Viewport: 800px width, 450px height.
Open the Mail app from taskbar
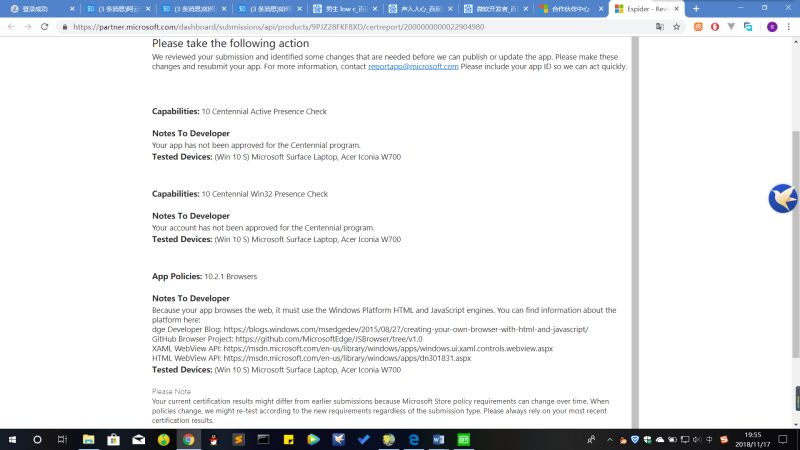(x=138, y=439)
